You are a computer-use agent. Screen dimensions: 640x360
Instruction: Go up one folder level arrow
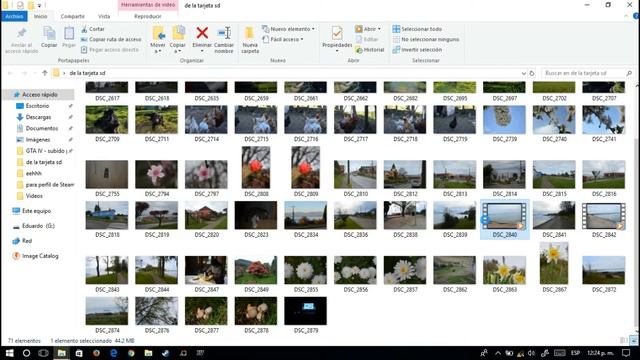coord(44,73)
